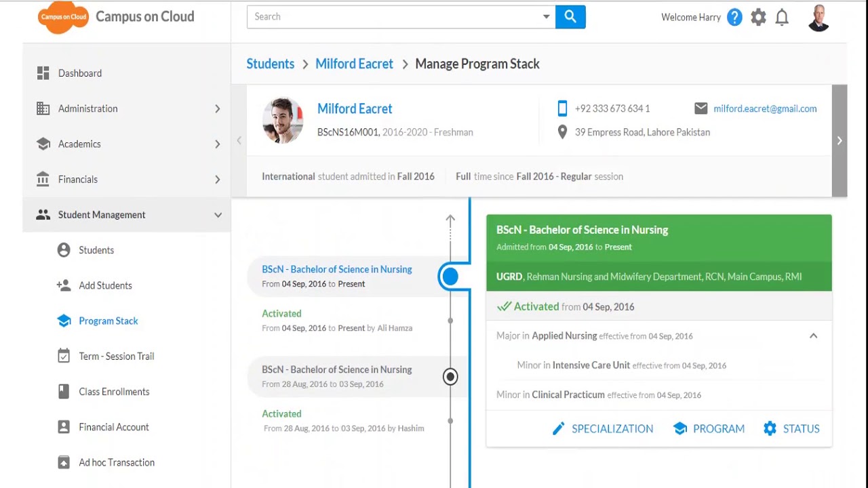The height and width of the screenshot is (488, 868).
Task: Click the Dashboard grid icon
Action: 43,73
